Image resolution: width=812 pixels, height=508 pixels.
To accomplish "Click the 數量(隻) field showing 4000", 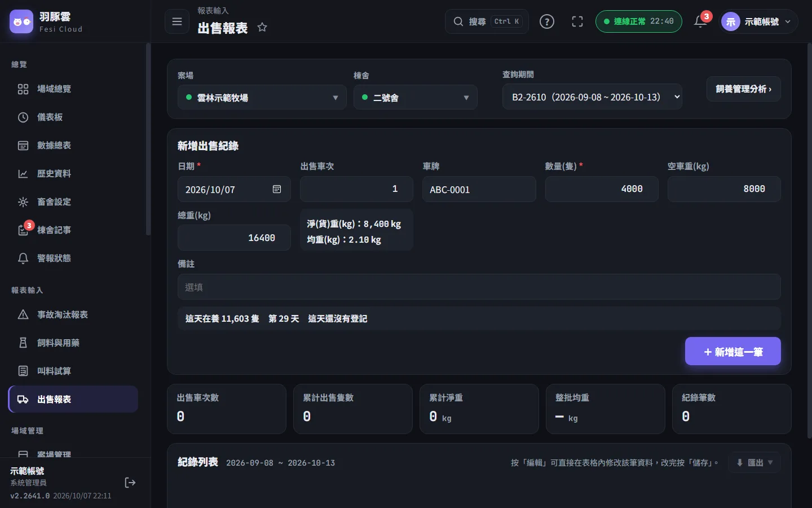I will 602,189.
